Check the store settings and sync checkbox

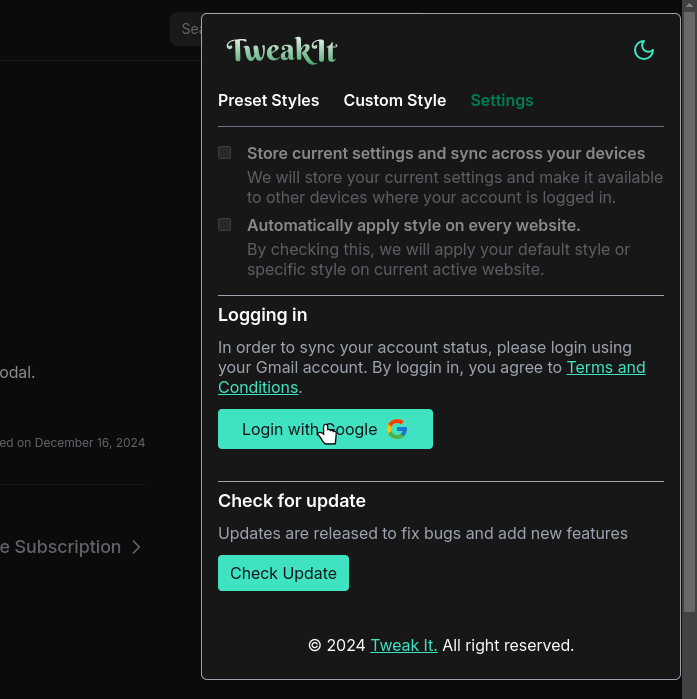(x=225, y=153)
